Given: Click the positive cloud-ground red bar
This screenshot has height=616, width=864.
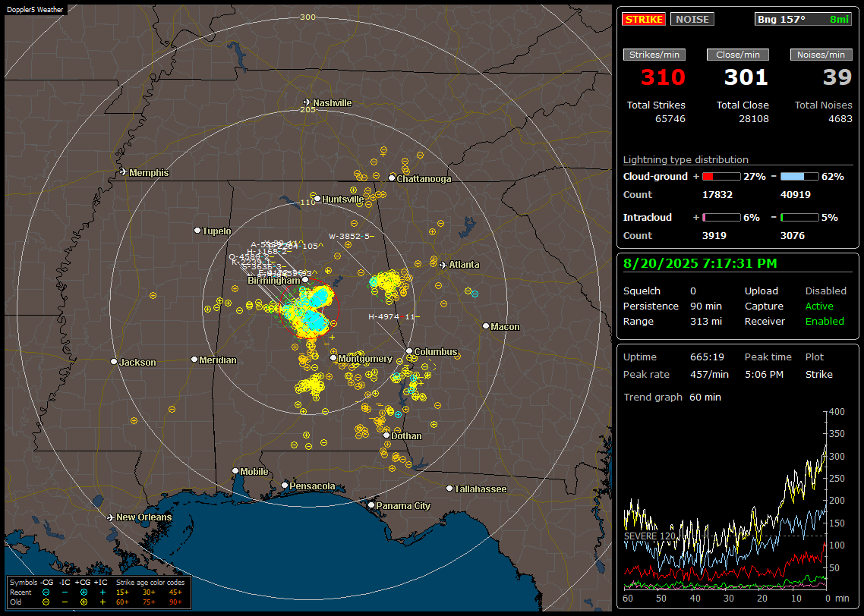Looking at the screenshot, I should (x=721, y=177).
